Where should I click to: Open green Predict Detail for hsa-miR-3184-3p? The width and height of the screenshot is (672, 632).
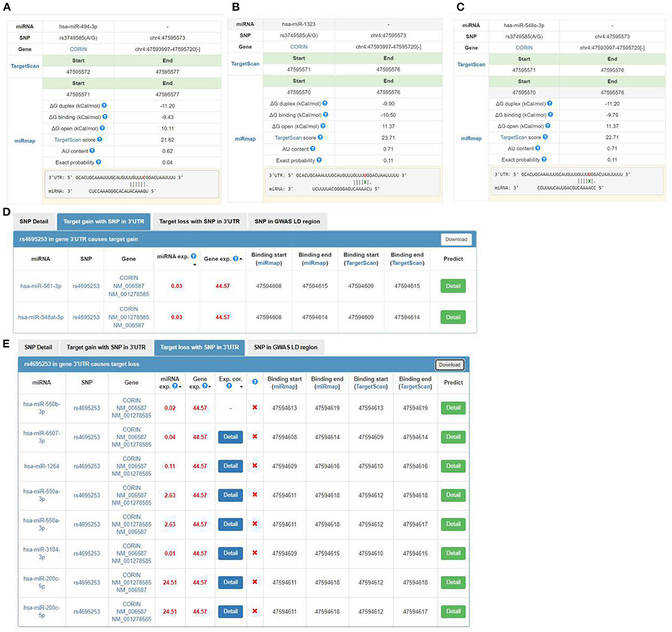coord(453,553)
